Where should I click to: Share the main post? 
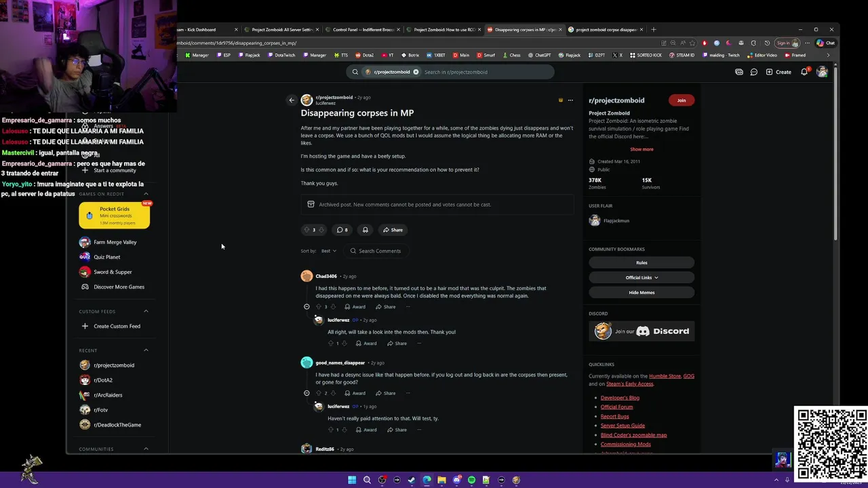tap(393, 230)
